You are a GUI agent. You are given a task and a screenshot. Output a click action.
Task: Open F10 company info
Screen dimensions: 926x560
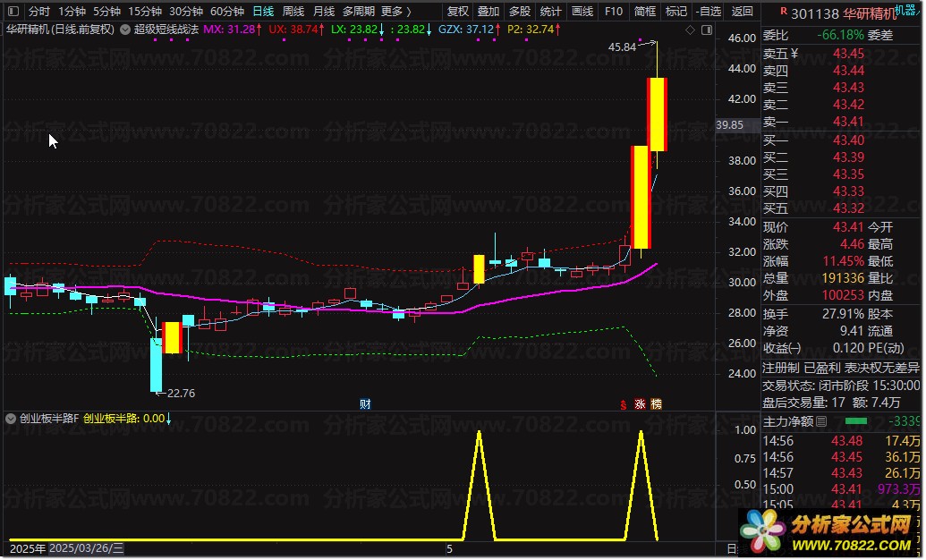click(x=614, y=12)
